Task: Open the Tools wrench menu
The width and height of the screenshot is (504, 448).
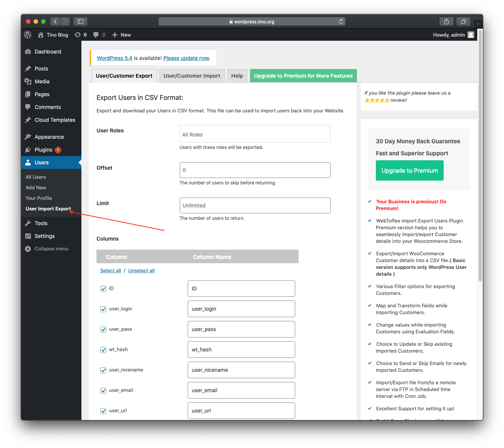Action: [41, 223]
